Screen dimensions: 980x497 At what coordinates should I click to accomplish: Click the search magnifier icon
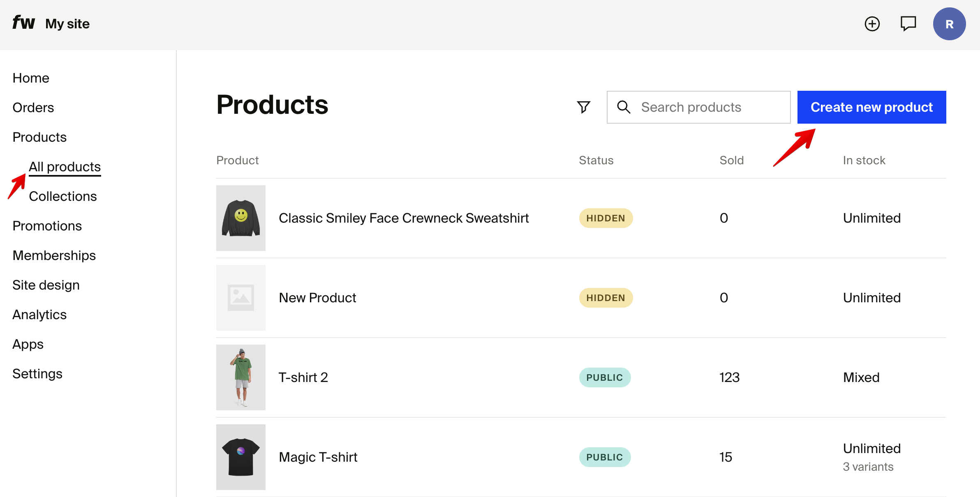click(624, 107)
